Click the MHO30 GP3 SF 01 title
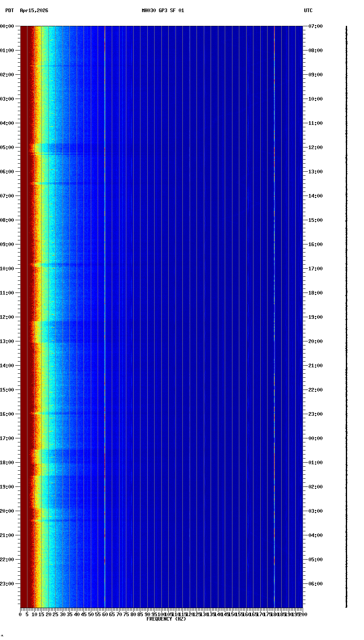 pyautogui.click(x=163, y=11)
